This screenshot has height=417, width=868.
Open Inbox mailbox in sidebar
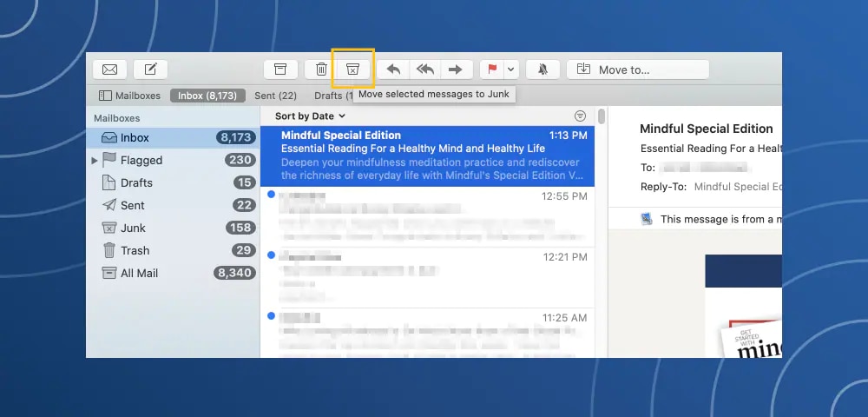173,137
